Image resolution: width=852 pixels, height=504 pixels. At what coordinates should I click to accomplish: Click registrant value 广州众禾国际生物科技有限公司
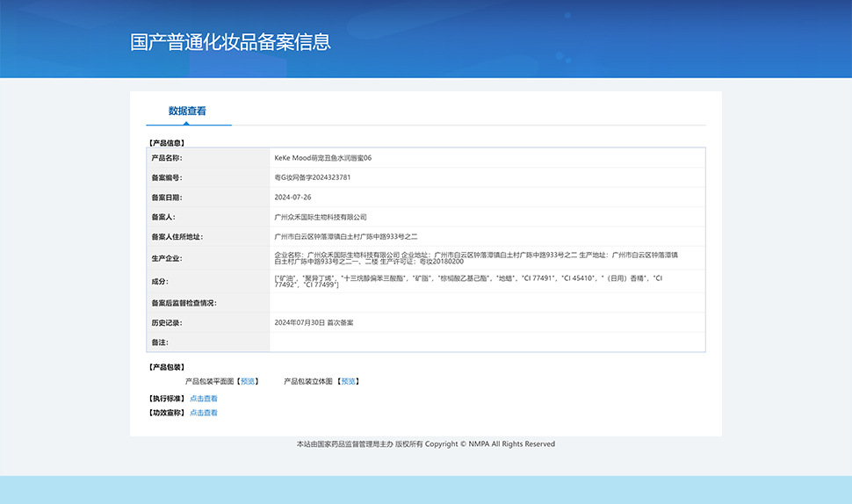tap(321, 217)
